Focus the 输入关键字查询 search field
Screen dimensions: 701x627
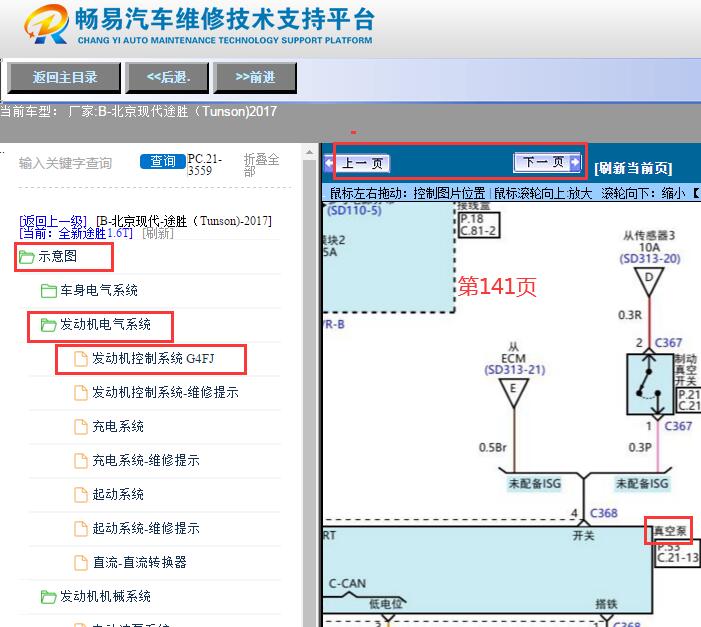click(65, 163)
